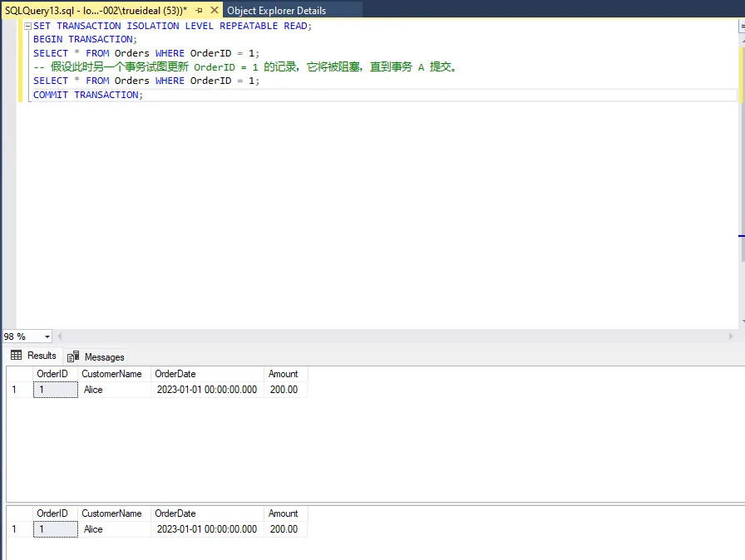This screenshot has height=560, width=745.
Task: Collapse the SET TRANSACTION code region
Action: pyautogui.click(x=28, y=26)
